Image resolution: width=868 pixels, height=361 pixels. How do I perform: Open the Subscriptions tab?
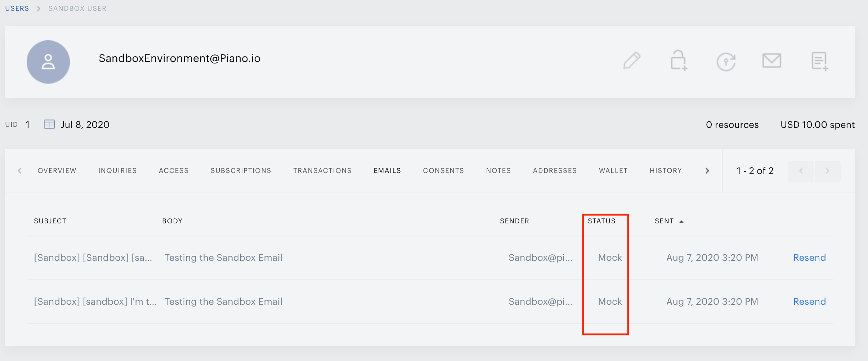pyautogui.click(x=241, y=170)
